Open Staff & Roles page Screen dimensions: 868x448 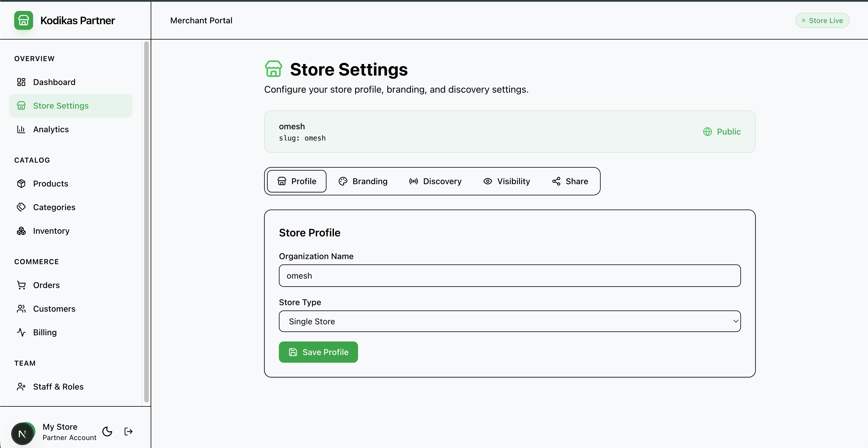click(71, 386)
